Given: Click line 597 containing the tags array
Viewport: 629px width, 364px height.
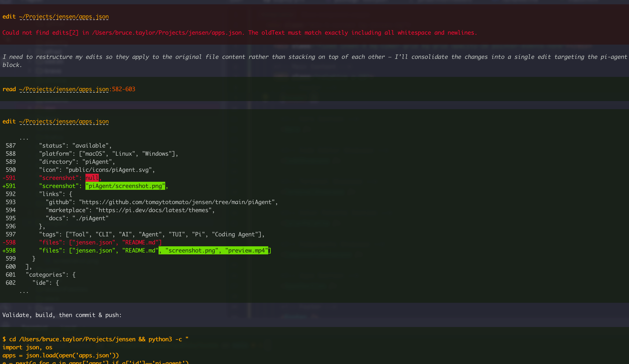Looking at the screenshot, I should (152, 234).
